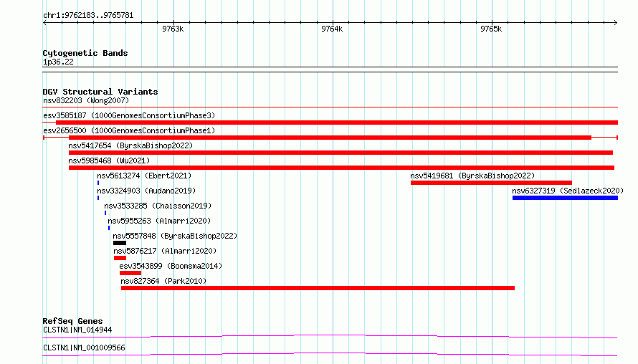This screenshot has width=638, height=364.
Task: Open the nsv5613274 (Ebert2021) label
Action: click(x=144, y=176)
